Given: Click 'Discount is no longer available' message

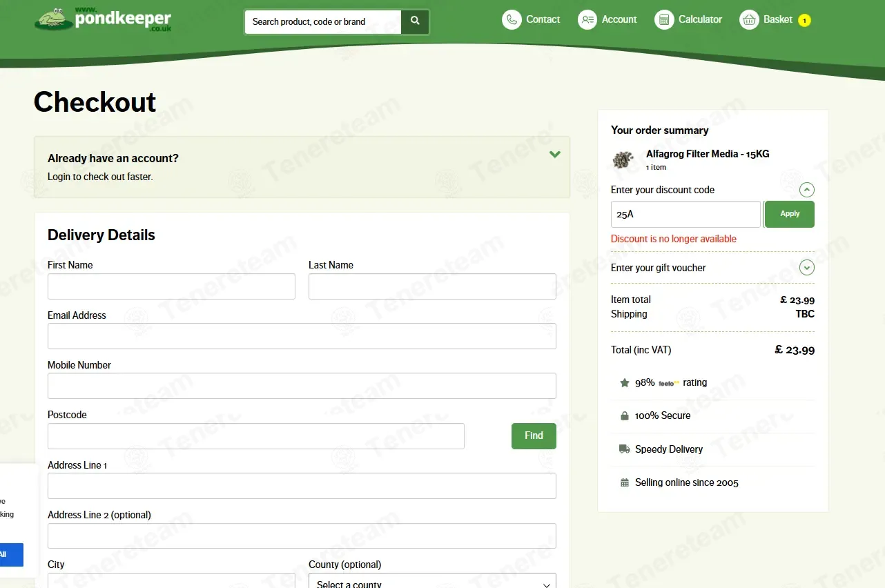Looking at the screenshot, I should [674, 239].
